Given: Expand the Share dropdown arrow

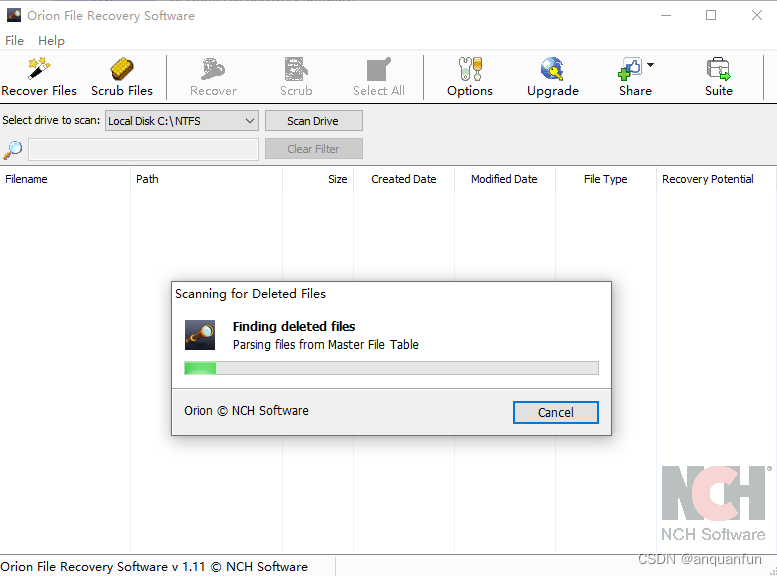Looking at the screenshot, I should tap(651, 65).
